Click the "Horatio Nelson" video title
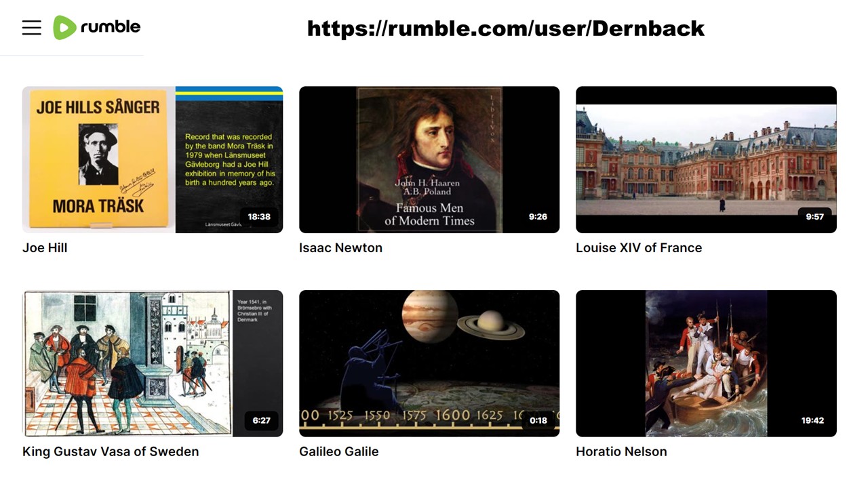The height and width of the screenshot is (488, 868). [621, 451]
